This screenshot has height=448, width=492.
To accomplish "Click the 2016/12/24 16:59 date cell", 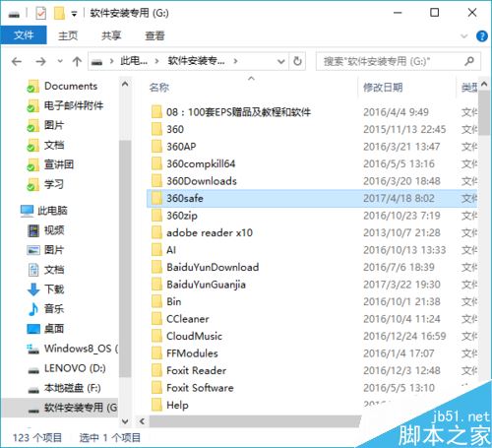I will coord(404,336).
